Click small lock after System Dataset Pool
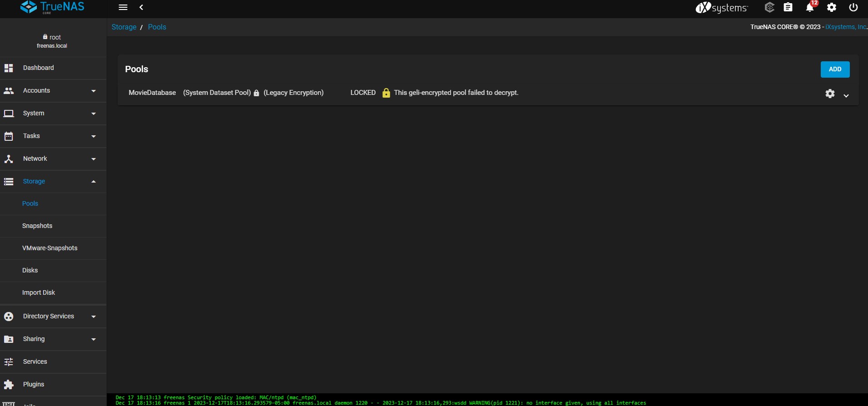868x406 pixels. tap(256, 93)
